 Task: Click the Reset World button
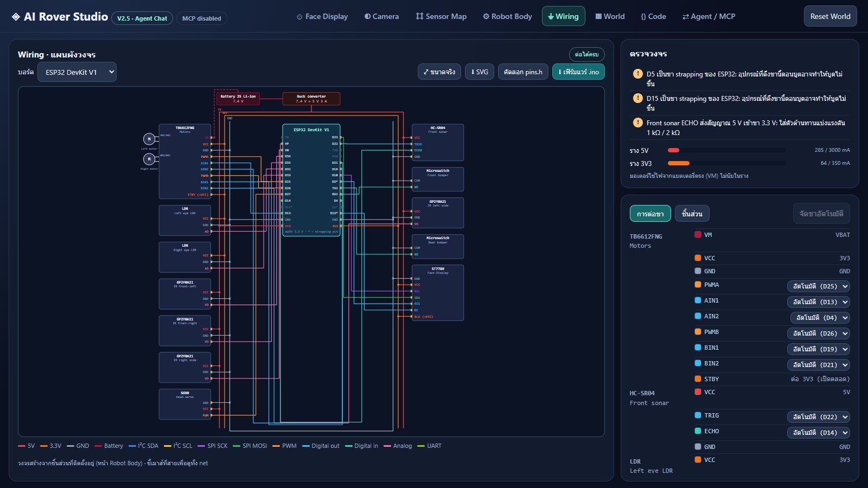click(830, 16)
